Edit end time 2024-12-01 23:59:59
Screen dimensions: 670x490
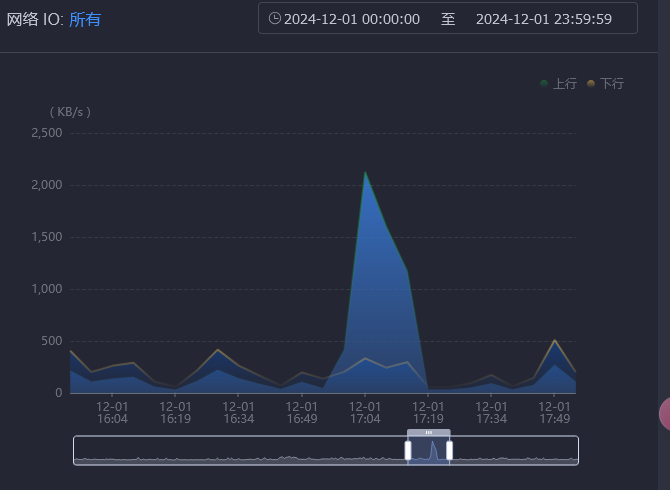point(544,19)
